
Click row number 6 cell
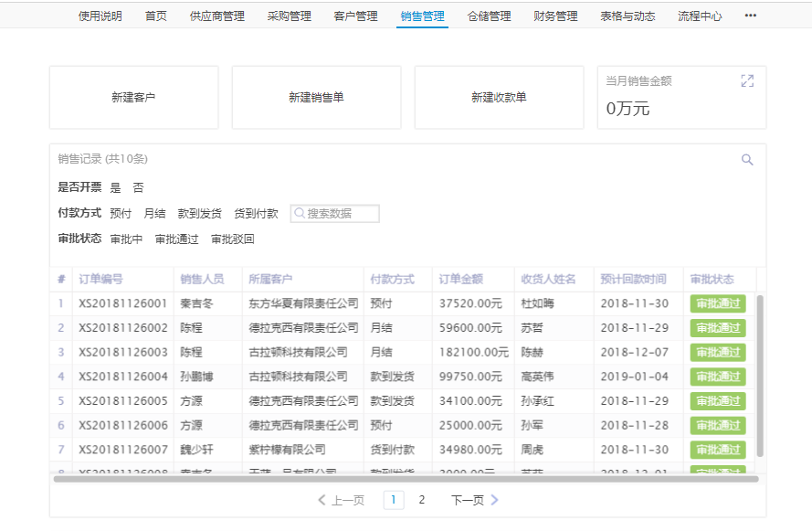pos(61,425)
